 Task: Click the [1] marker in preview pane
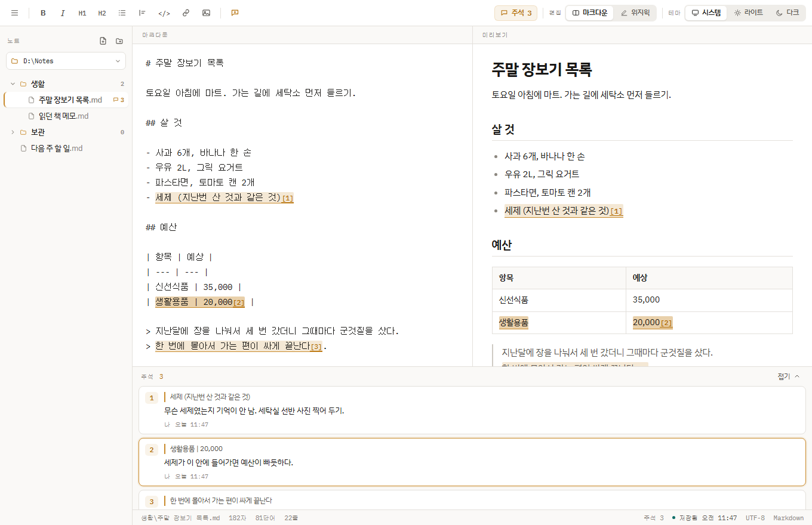point(616,211)
